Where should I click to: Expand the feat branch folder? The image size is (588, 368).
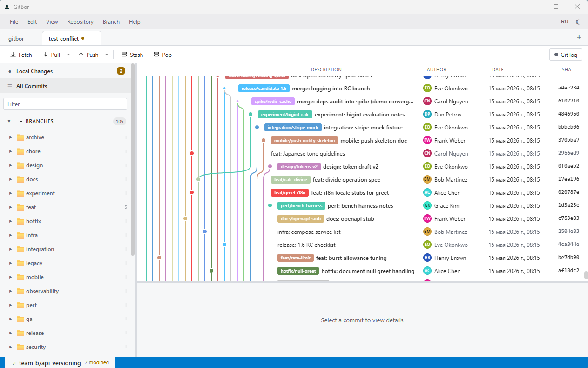point(11,207)
